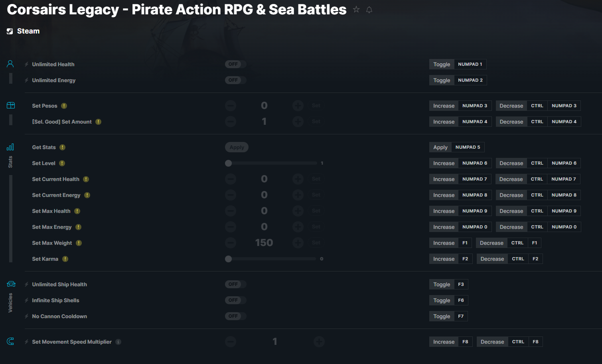Click the Set Level slider handle

tap(228, 163)
